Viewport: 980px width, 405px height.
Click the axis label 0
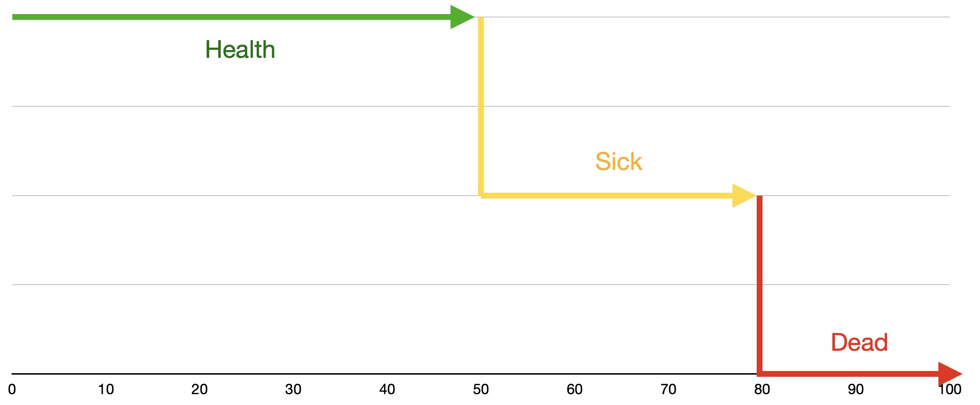[x=12, y=389]
